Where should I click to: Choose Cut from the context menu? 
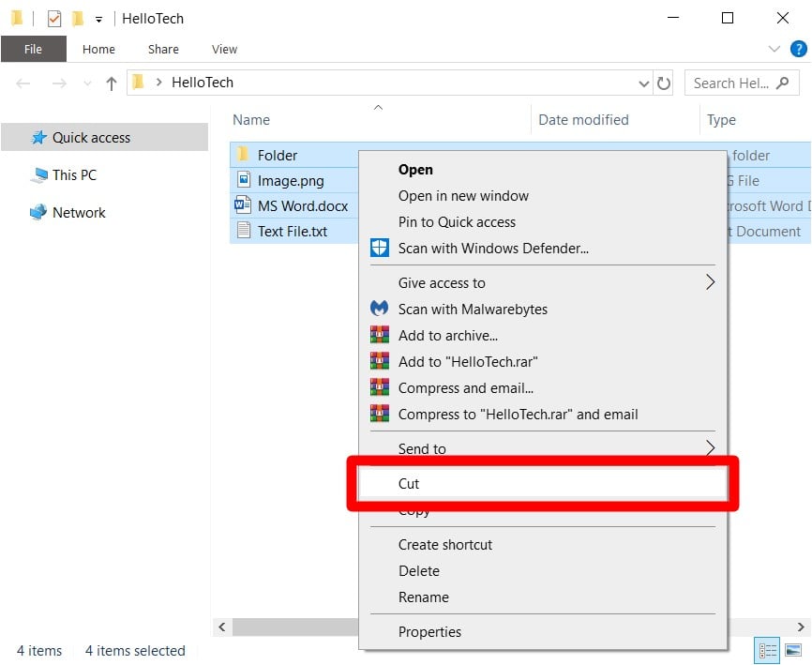[x=409, y=484]
